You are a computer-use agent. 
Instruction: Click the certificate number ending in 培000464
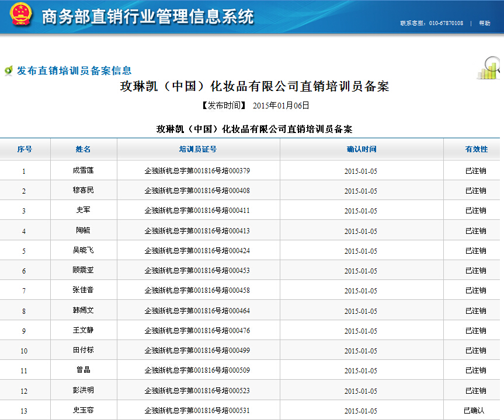[x=197, y=311]
